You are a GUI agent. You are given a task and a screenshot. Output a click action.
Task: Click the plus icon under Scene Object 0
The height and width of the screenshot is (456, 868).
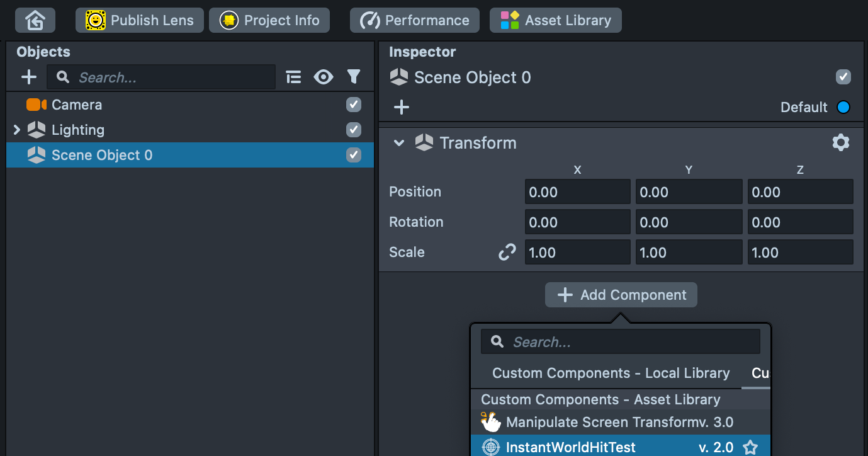(x=401, y=107)
